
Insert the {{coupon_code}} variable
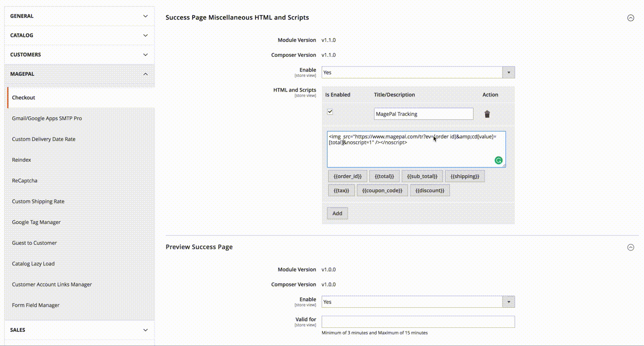[382, 191]
